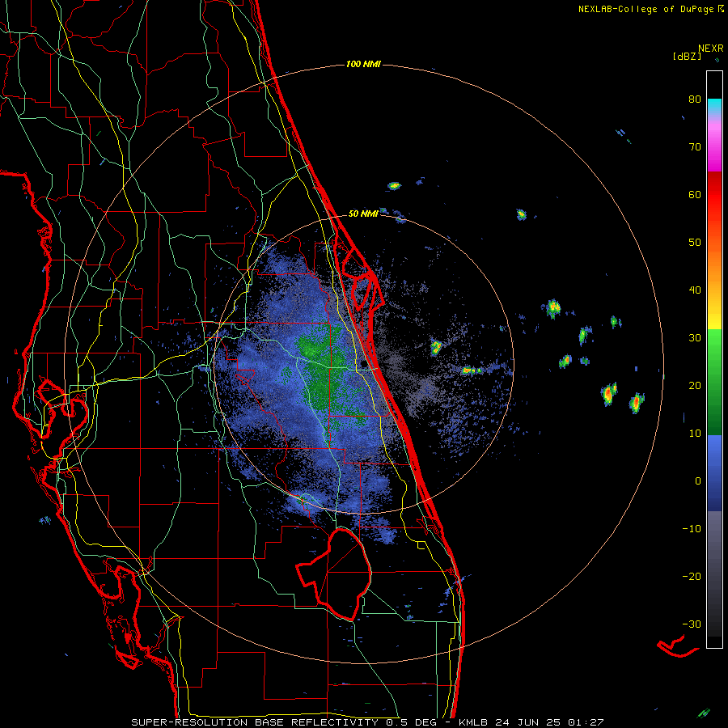Select the 0 value on the dBZ scale
This screenshot has width=728, height=728.
pyautogui.click(x=698, y=481)
